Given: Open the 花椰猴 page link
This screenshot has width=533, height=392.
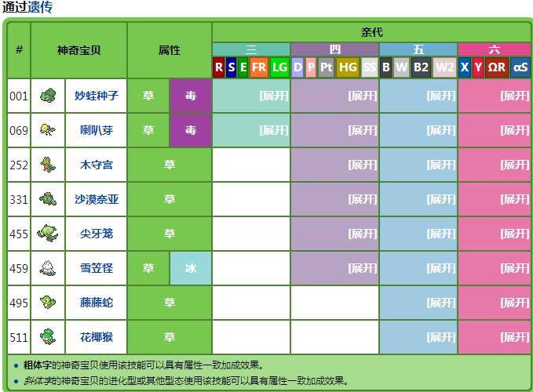Looking at the screenshot, I should point(97,337).
